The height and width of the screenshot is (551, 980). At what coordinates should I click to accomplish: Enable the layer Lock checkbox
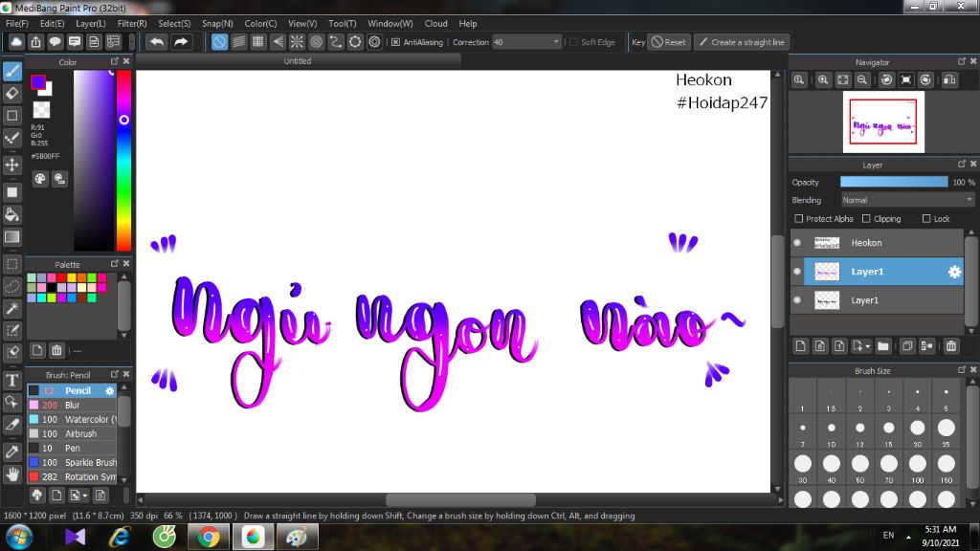[x=926, y=219]
